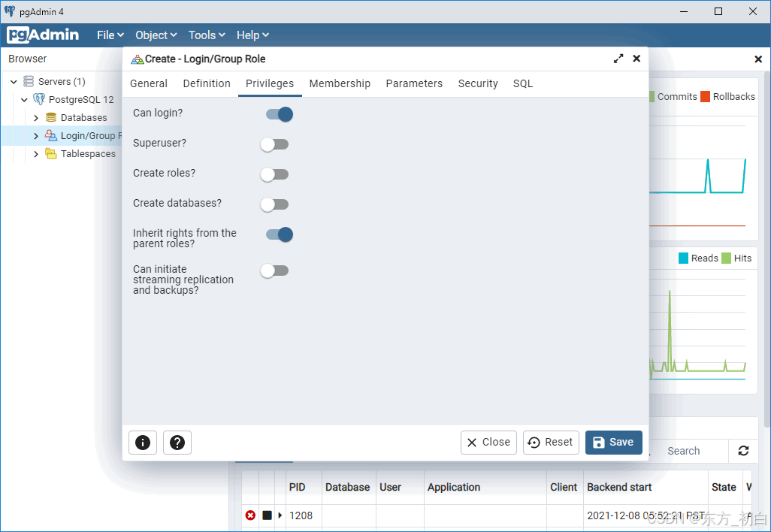Expand the Databases tree node
The width and height of the screenshot is (771, 532).
35,117
